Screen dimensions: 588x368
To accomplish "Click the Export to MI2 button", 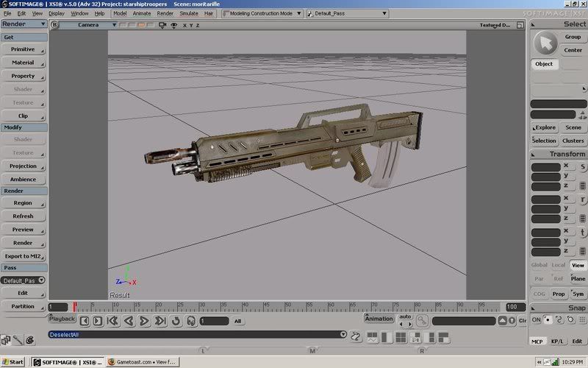I will click(x=24, y=256).
